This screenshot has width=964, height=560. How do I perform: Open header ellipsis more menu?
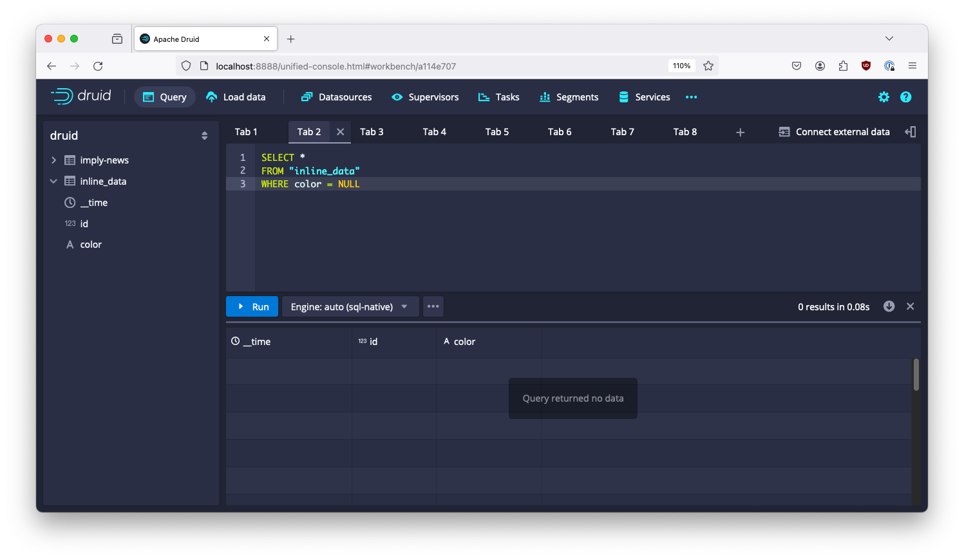(x=691, y=97)
